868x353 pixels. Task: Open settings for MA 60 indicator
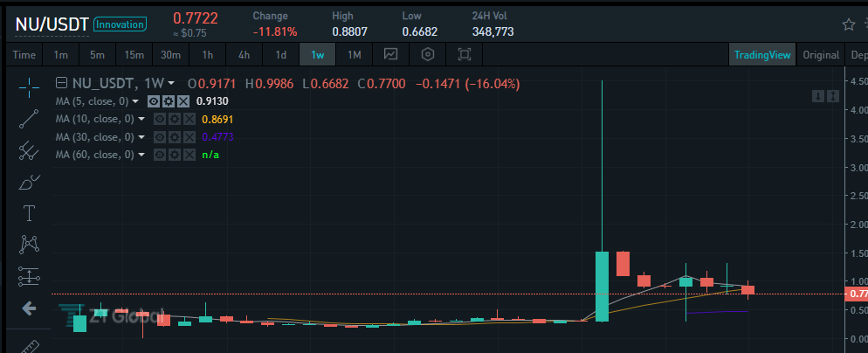(x=175, y=155)
